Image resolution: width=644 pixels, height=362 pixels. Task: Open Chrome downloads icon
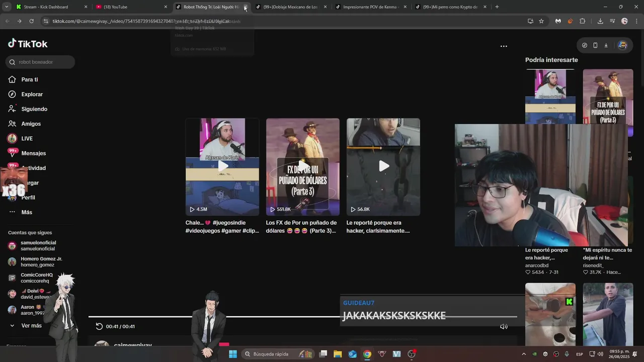[600, 21]
